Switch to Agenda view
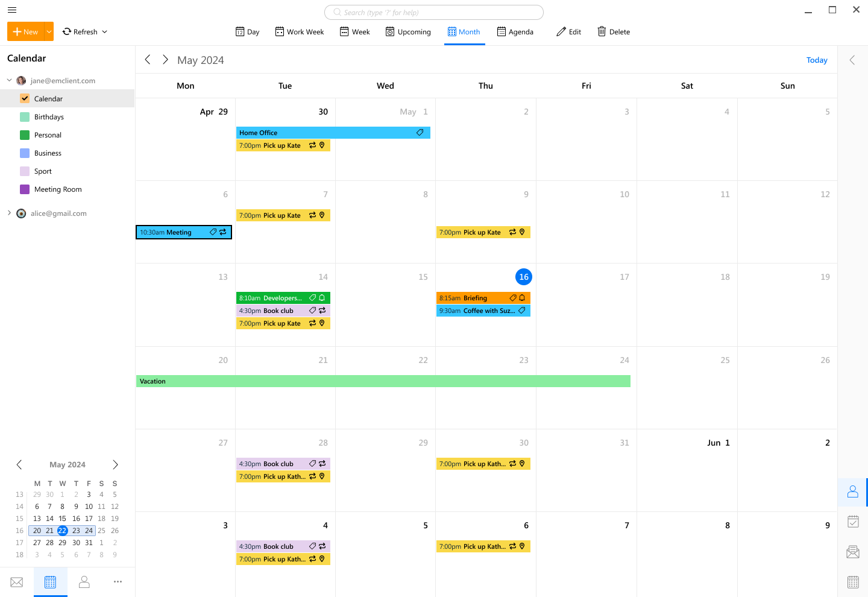The height and width of the screenshot is (597, 868). click(515, 31)
